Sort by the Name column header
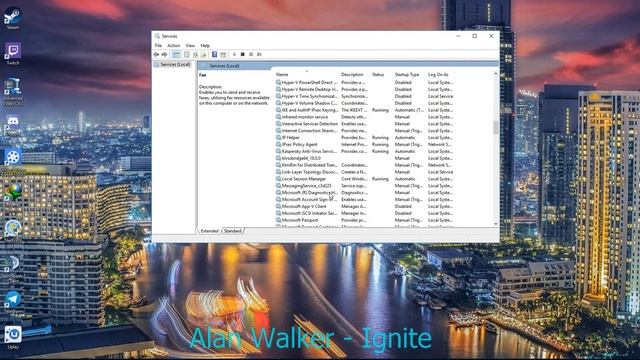The height and width of the screenshot is (360, 640). pos(307,74)
